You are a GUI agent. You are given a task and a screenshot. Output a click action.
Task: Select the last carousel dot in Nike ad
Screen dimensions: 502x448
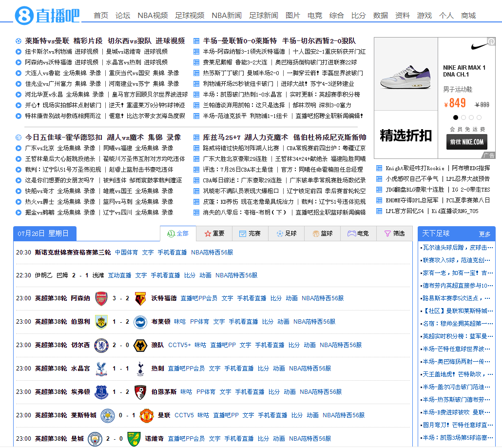click(479, 117)
